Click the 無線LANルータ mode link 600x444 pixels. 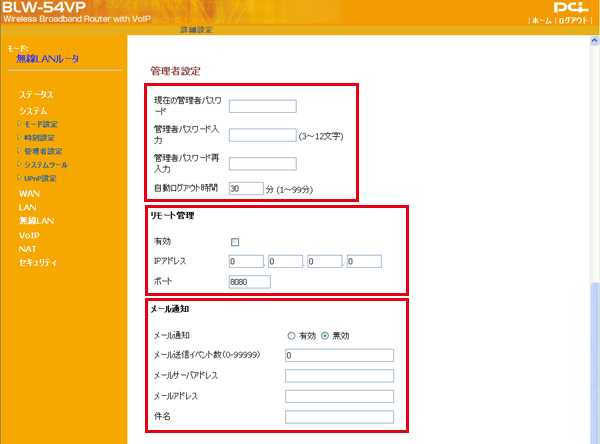point(47,59)
